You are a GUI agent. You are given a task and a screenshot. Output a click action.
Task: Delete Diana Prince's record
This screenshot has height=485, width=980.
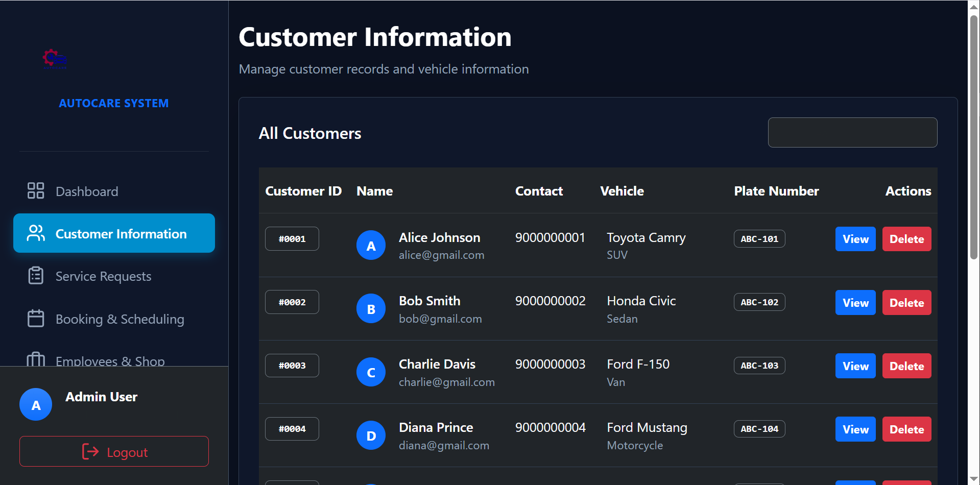tap(906, 429)
